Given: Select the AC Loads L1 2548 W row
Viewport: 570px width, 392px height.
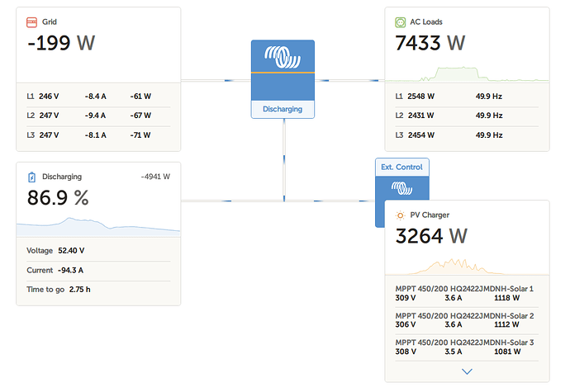Looking at the screenshot, I should click(x=467, y=97).
